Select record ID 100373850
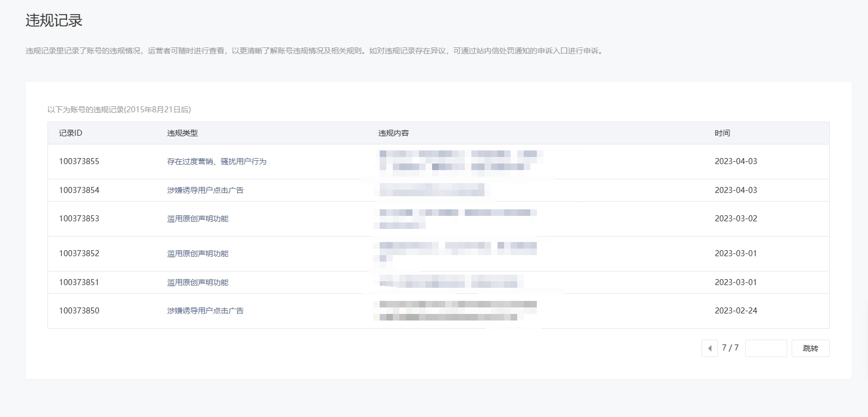 pyautogui.click(x=79, y=311)
